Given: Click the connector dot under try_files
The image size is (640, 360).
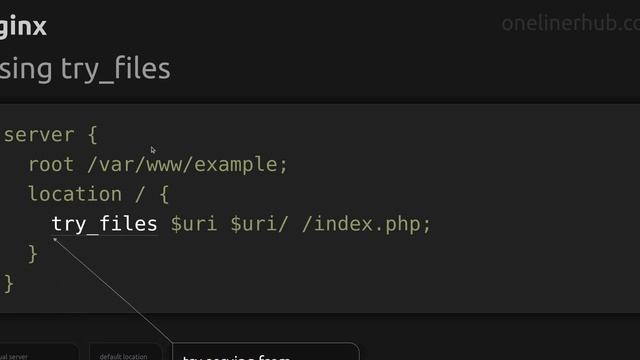Looking at the screenshot, I should click(55, 240).
